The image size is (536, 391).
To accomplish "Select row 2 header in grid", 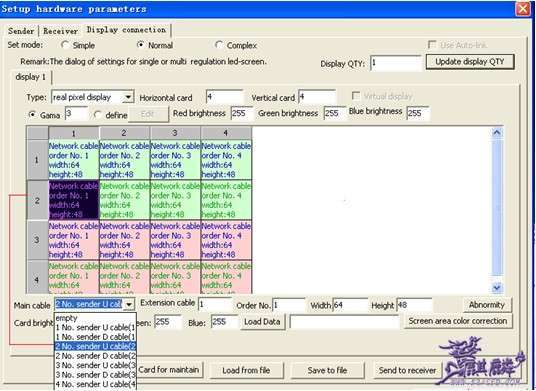I will click(37, 200).
